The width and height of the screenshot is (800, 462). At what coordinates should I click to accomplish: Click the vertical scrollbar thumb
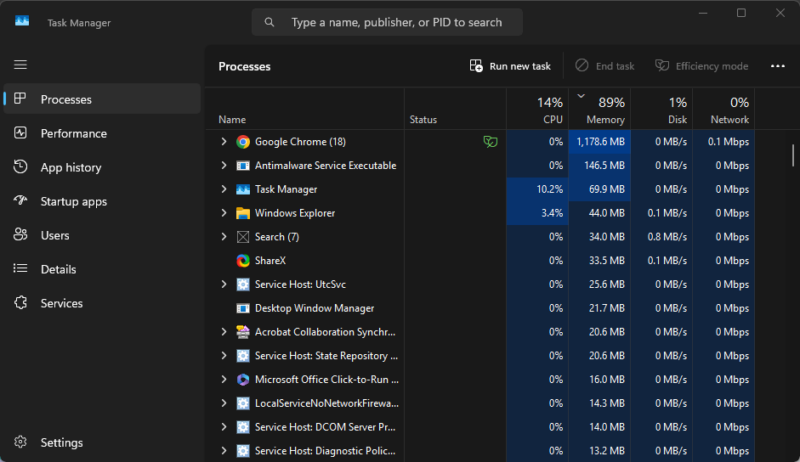pyautogui.click(x=793, y=155)
